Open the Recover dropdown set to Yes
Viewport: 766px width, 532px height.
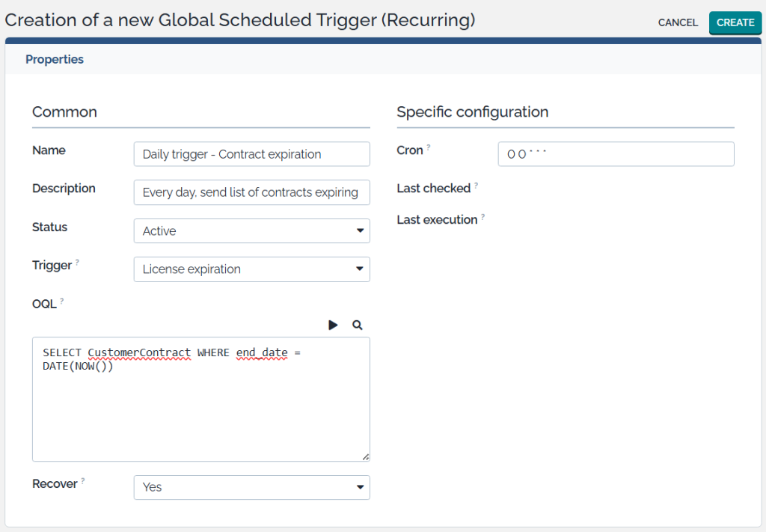251,487
